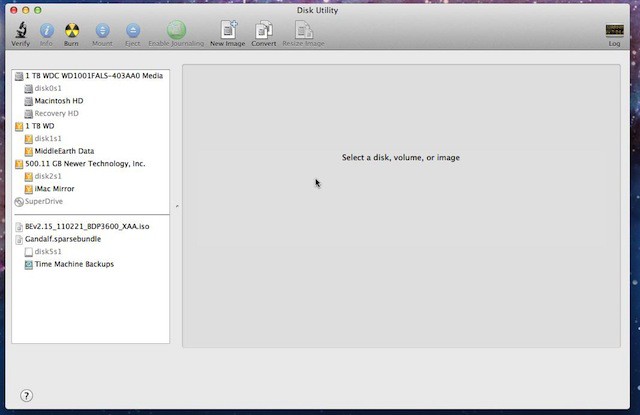The width and height of the screenshot is (640, 415).
Task: Click the Convert image icon
Action: [264, 31]
